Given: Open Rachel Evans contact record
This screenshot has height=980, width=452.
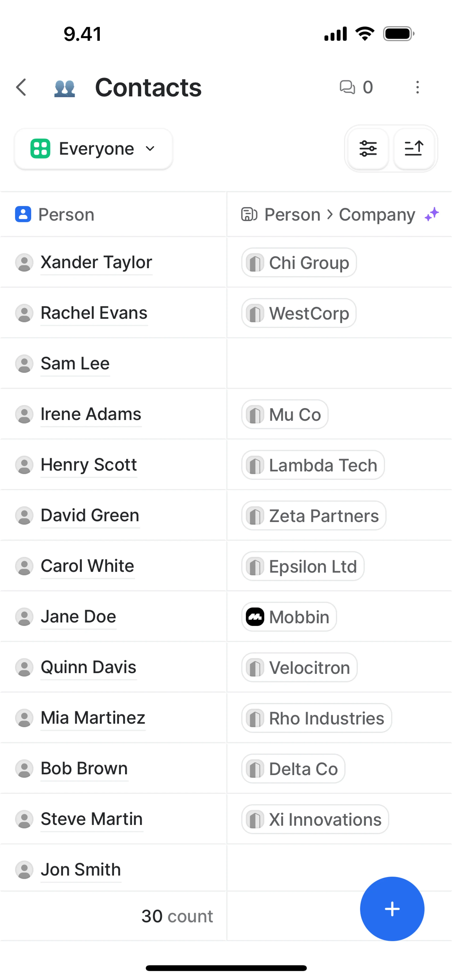Looking at the screenshot, I should 94,313.
